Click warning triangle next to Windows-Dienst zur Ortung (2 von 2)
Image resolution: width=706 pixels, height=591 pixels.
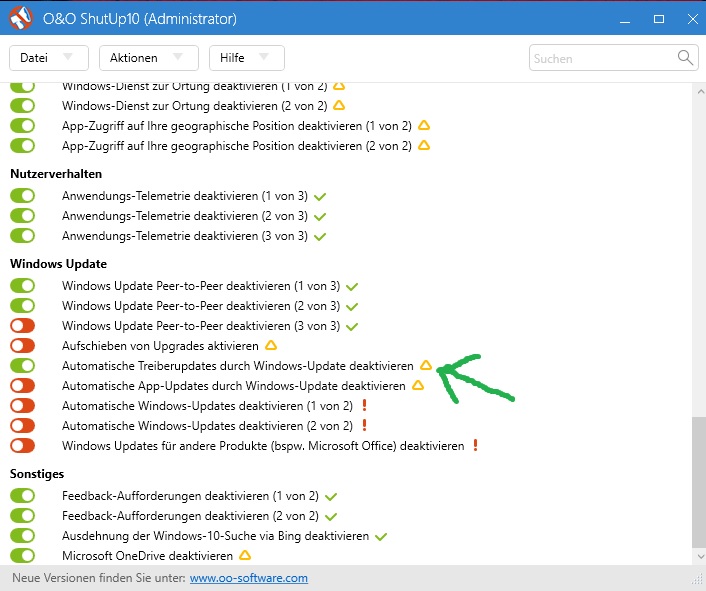pyautogui.click(x=339, y=106)
